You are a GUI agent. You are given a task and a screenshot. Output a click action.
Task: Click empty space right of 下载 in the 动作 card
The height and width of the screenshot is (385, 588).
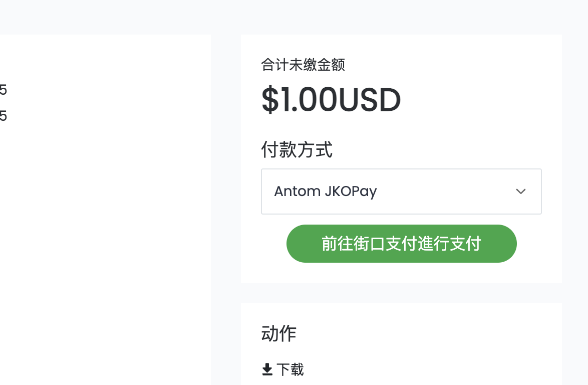(431, 369)
